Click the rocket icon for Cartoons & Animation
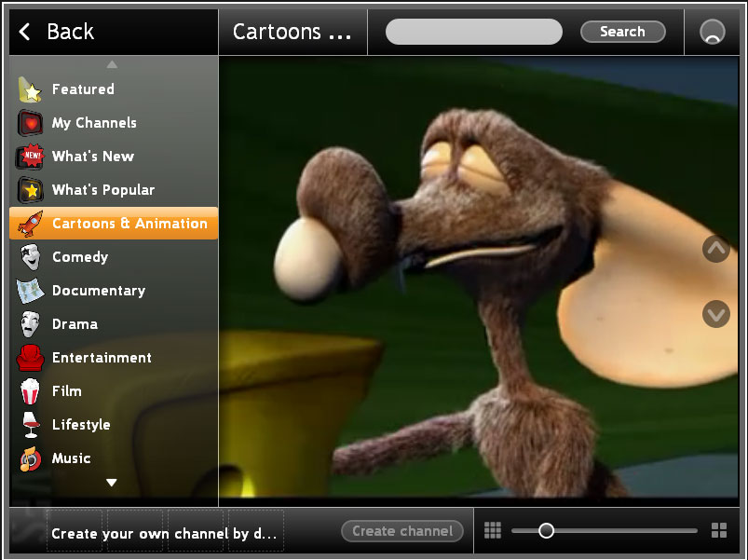This screenshot has height=560, width=748. [30, 224]
